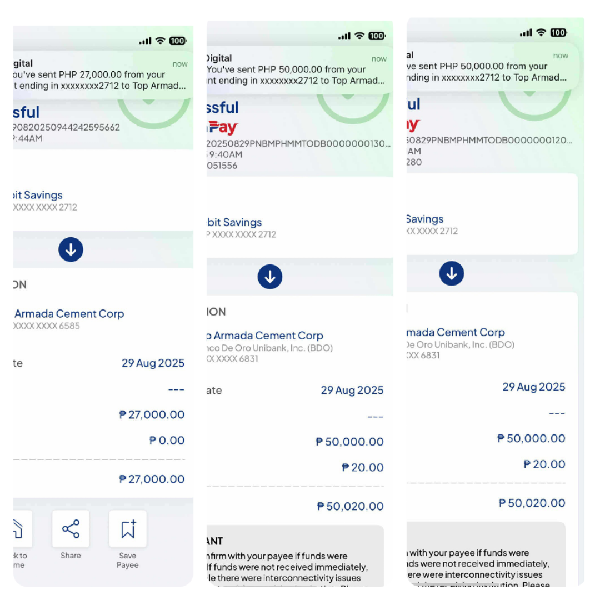The width and height of the screenshot is (600, 600).
Task: Tap the signal bars on the right screen
Action: click(x=526, y=33)
